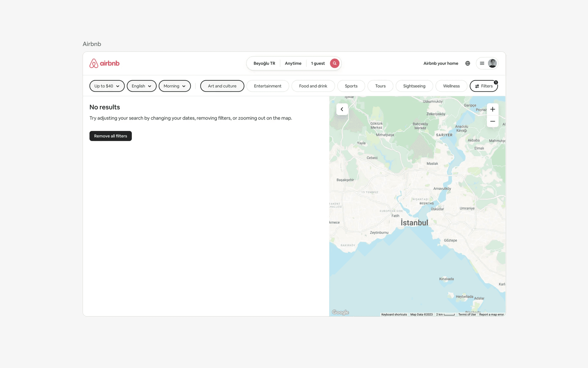Expand the Up to $40 price dropdown
588x368 pixels.
pos(107,86)
